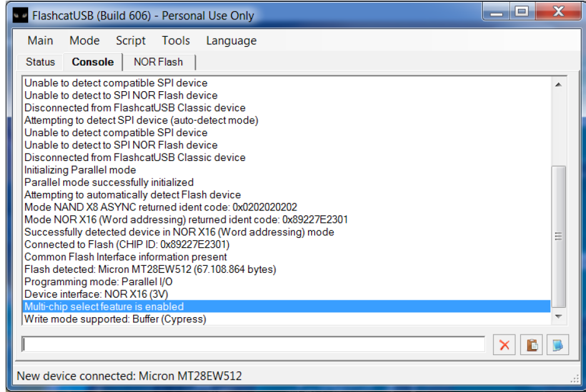Screen dimensions: 586x392
Task: Click the console vertical scrollbar thumb
Action: pos(559,237)
